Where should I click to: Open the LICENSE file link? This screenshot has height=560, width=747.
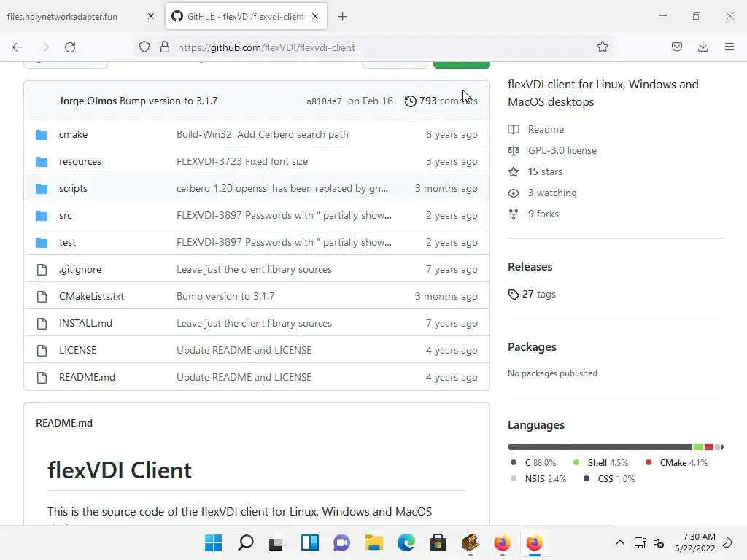[x=77, y=350]
